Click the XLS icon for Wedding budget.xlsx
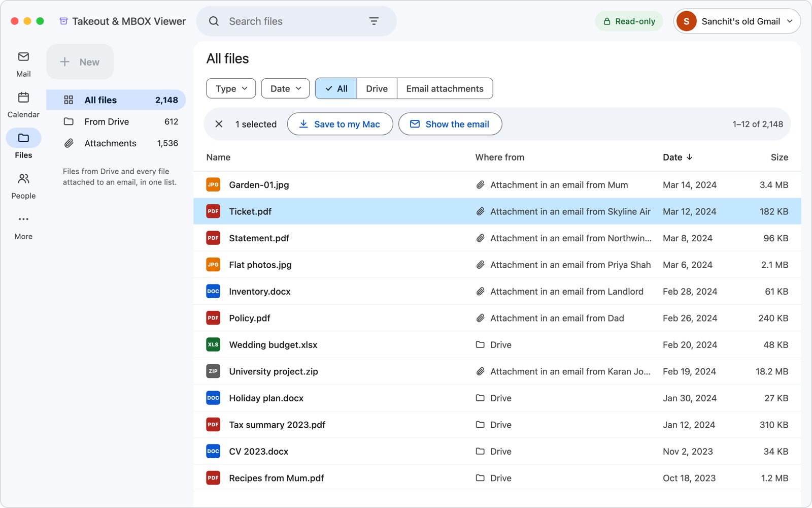 (213, 344)
